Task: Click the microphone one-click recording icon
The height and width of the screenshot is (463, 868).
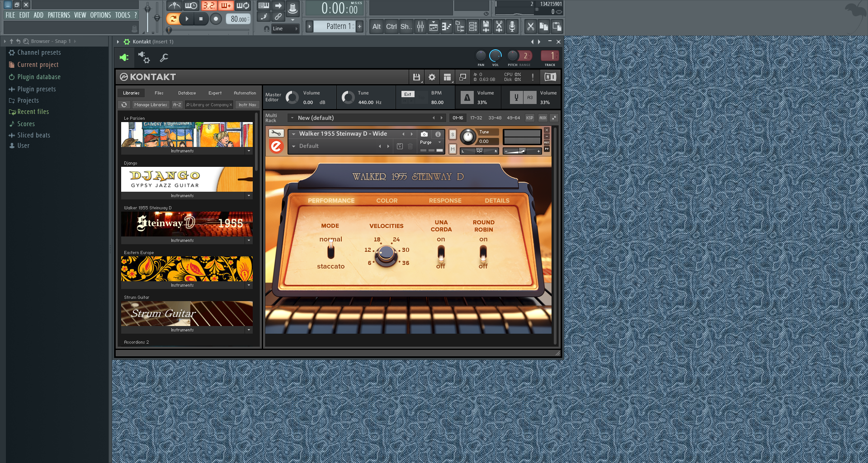Action: (x=512, y=27)
